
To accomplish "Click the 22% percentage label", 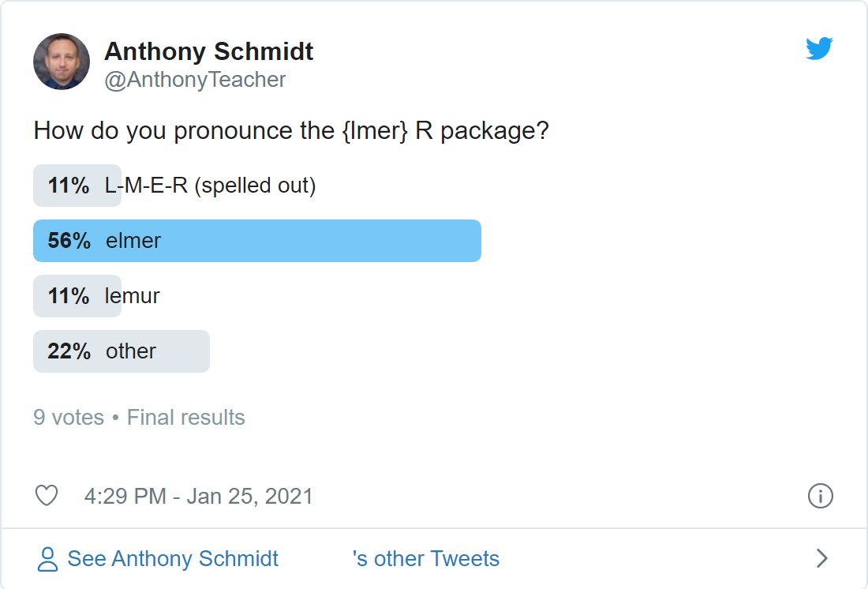I will 69,351.
